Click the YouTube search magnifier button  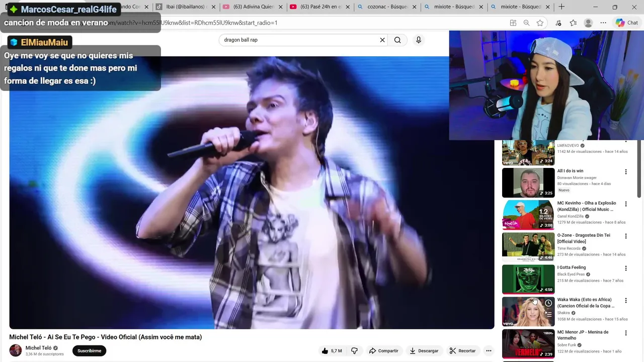pos(397,40)
